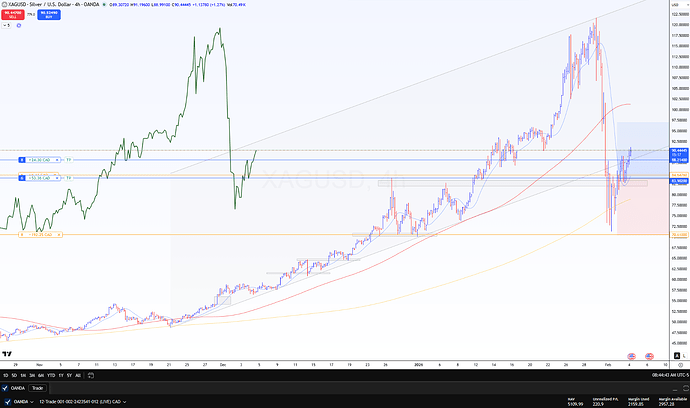
Task: Click the OANDA logo in the account row
Action: [x=7, y=402]
